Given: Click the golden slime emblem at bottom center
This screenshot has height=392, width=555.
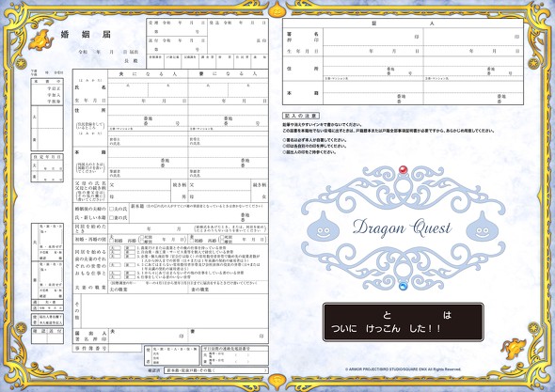Looking at the screenshot, I should click(x=277, y=382).
